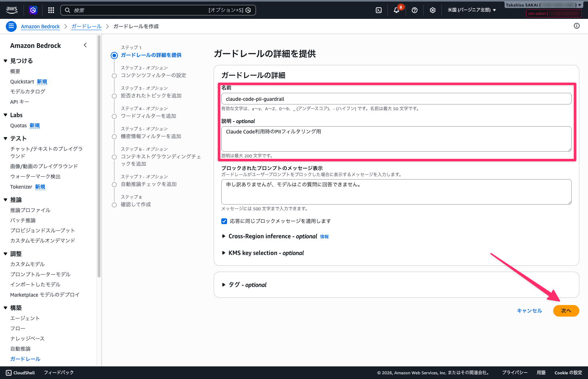Open the region selector dropdown

[471, 10]
